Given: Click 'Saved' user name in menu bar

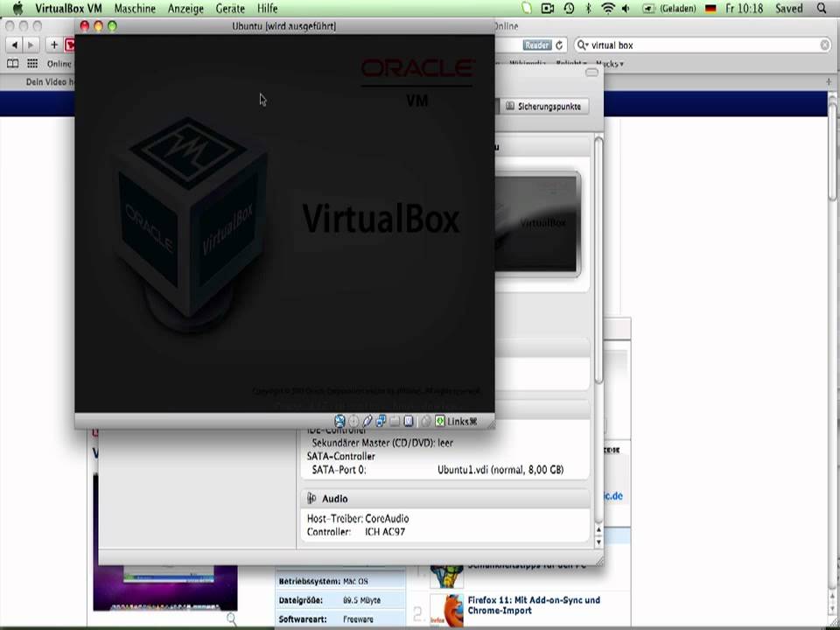Looking at the screenshot, I should (789, 9).
